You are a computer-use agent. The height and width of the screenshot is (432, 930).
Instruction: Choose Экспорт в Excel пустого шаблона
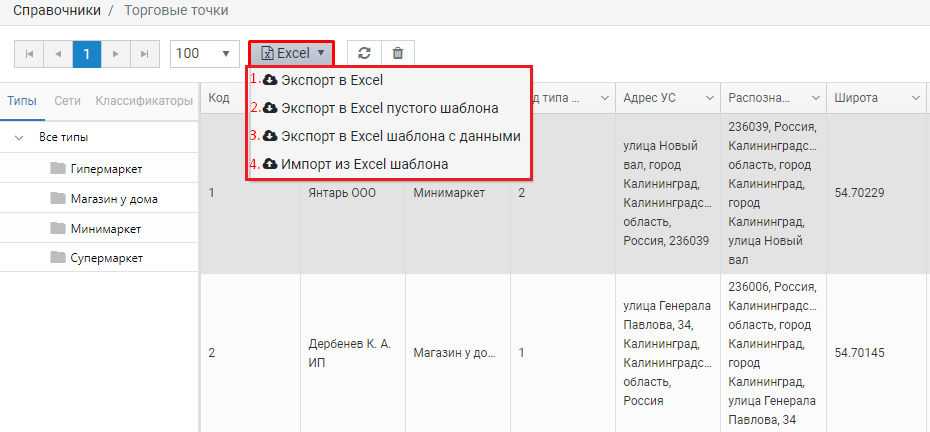coord(388,108)
